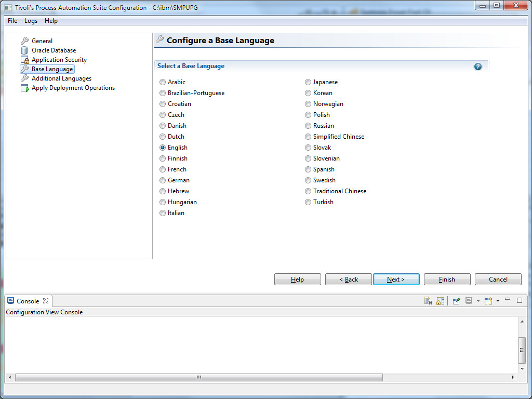The height and width of the screenshot is (399, 532).
Task: Choose Russian radio button
Action: click(x=308, y=126)
